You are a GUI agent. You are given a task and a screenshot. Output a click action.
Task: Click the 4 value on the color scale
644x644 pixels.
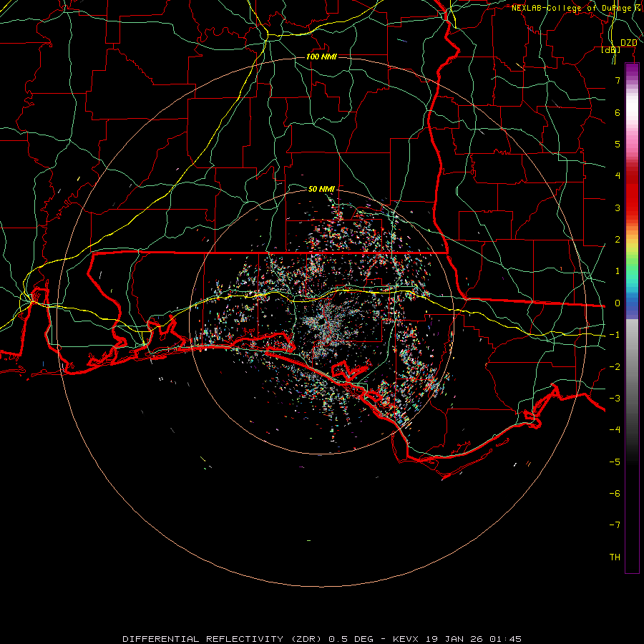[618, 176]
